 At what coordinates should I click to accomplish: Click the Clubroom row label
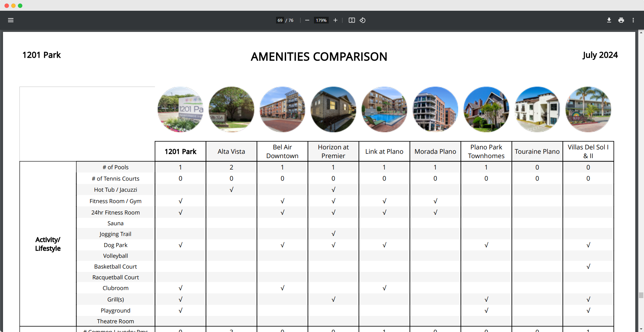[x=115, y=288]
